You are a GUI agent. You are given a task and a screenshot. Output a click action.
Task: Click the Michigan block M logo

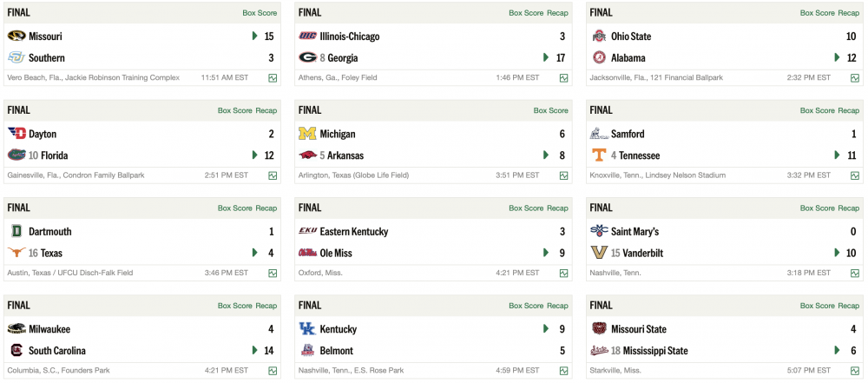pyautogui.click(x=307, y=135)
